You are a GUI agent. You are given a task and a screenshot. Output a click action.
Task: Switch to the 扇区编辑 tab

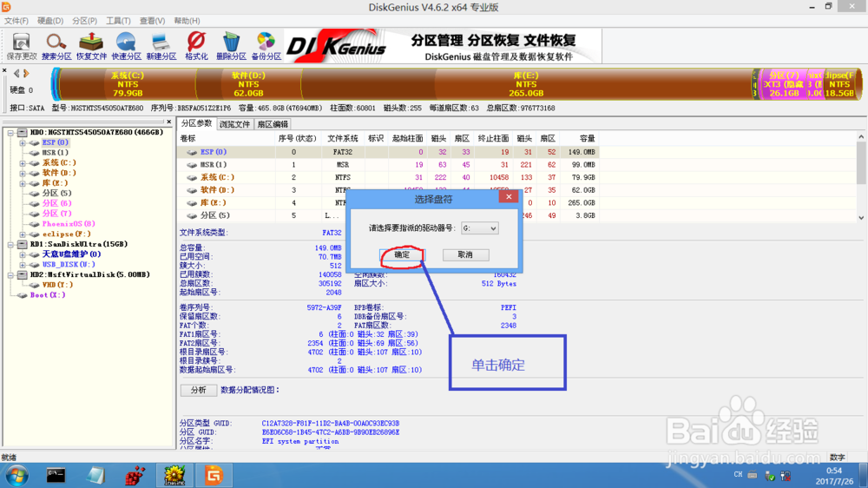273,124
